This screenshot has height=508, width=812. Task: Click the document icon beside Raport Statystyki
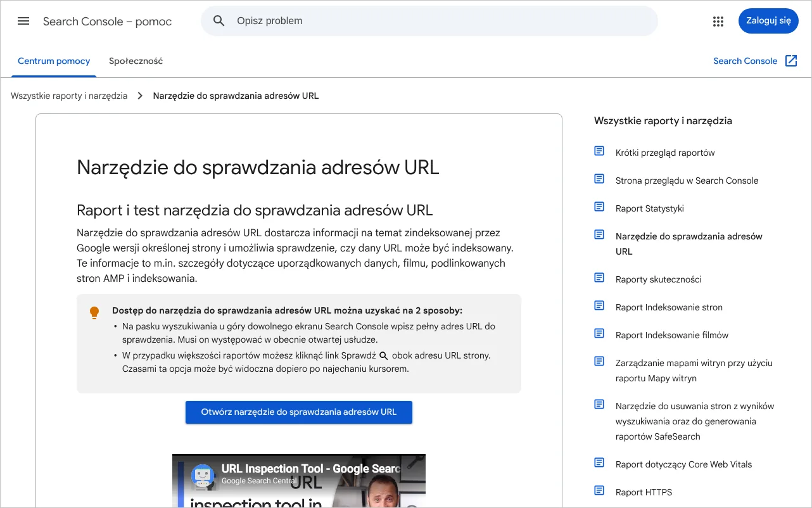click(x=599, y=206)
